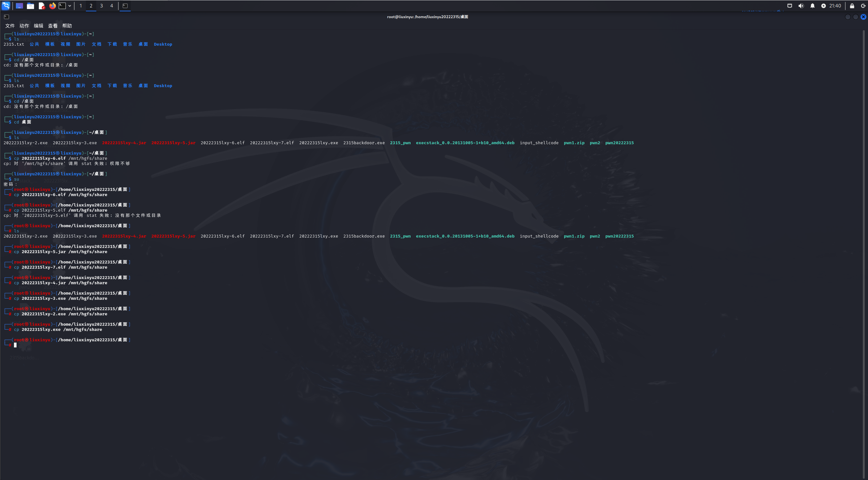
Task: Open the Kali applications menu icon
Action: tap(6, 6)
